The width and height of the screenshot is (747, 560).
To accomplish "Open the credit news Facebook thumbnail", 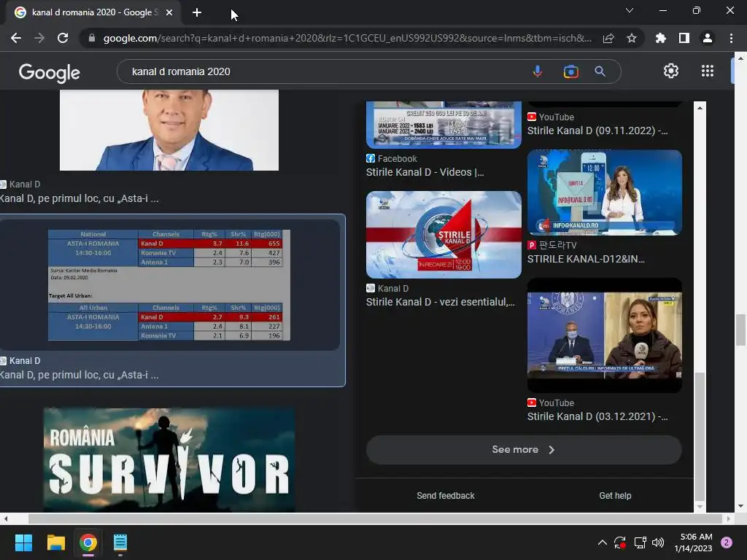I will [444, 125].
